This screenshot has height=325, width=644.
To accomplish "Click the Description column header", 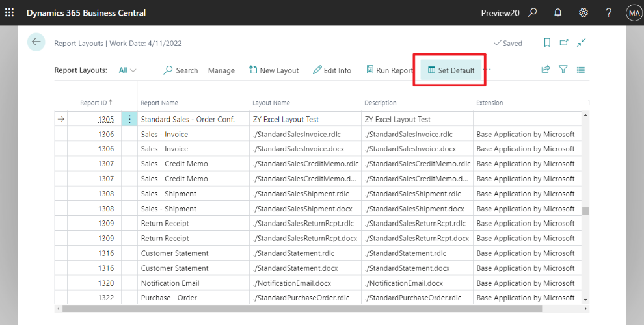I will 381,103.
